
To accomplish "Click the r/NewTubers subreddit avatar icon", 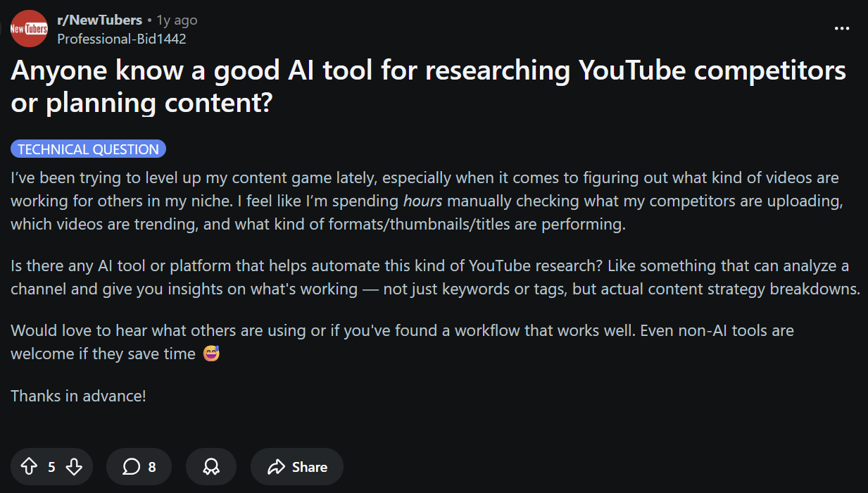I will point(28,28).
